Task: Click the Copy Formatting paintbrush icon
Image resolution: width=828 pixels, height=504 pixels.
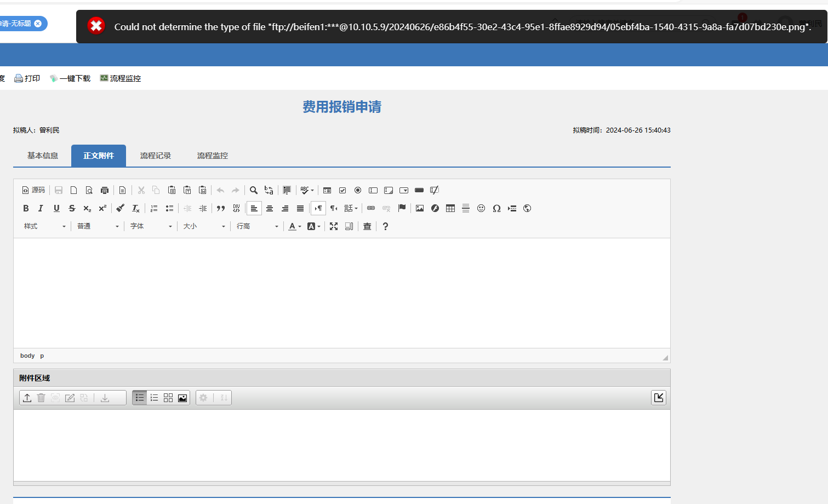Action: [121, 208]
